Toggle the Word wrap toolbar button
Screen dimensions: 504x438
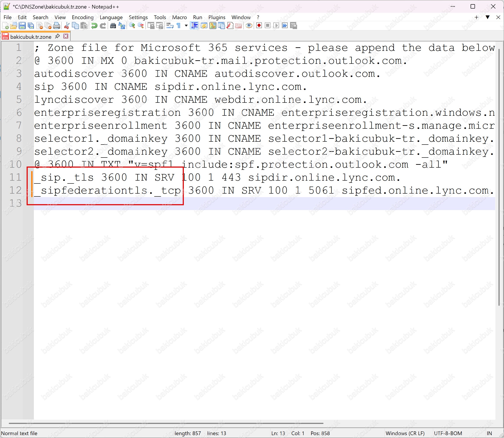[170, 26]
